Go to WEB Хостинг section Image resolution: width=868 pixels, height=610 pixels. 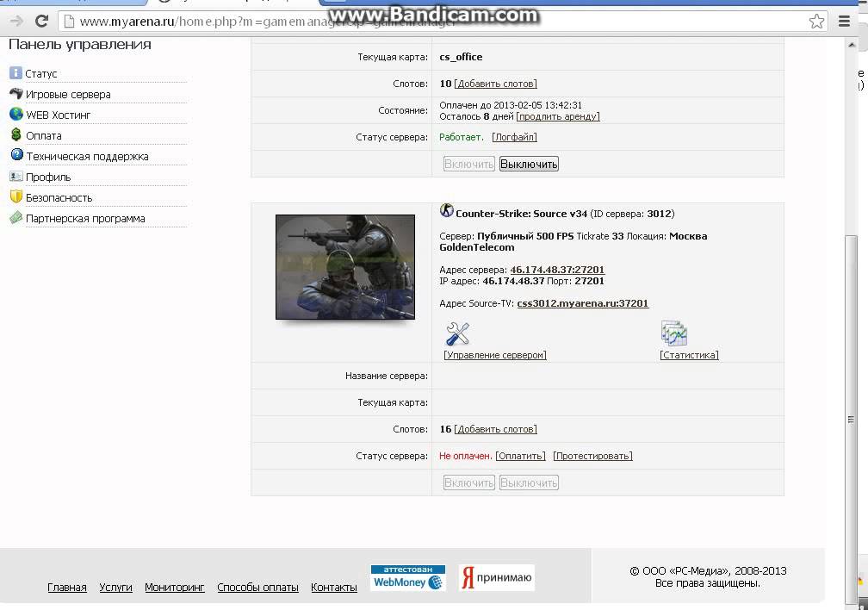coord(59,115)
